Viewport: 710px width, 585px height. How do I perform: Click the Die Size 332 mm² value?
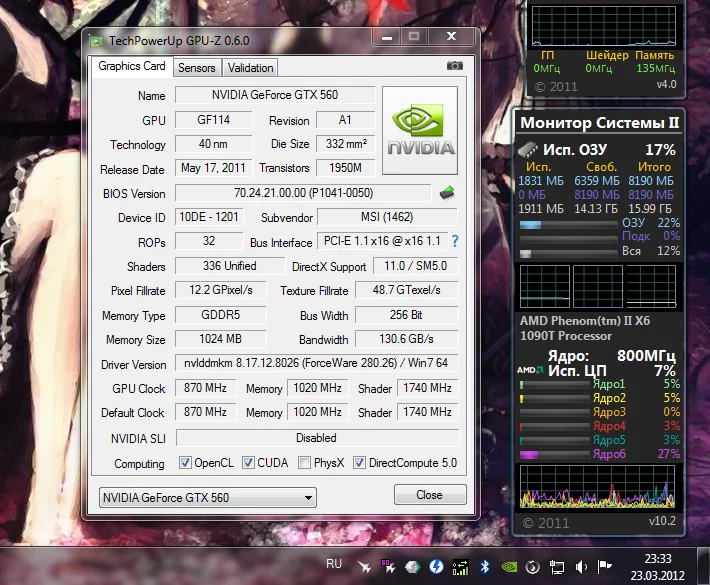(345, 144)
